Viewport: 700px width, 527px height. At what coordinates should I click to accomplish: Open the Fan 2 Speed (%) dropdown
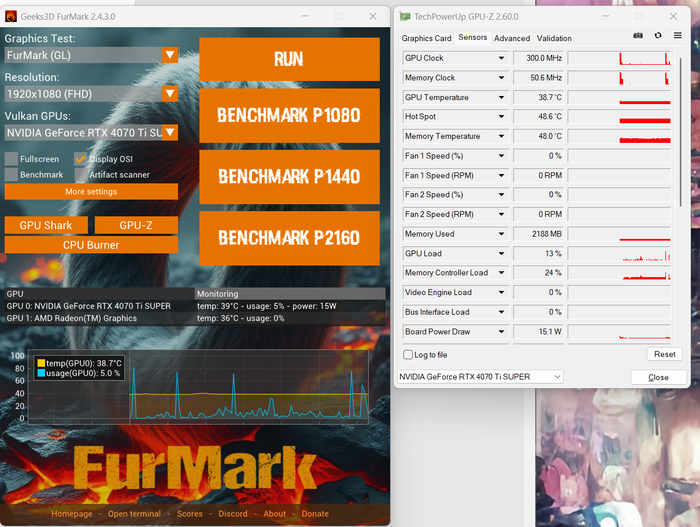[501, 195]
